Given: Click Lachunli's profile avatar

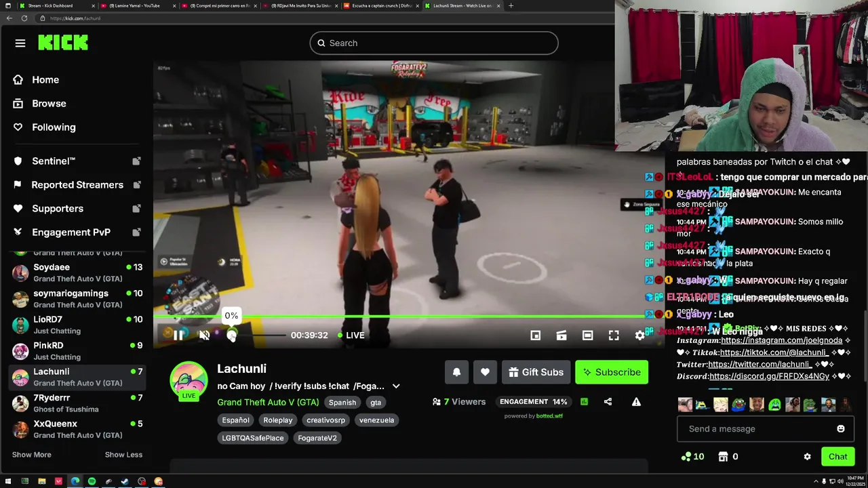Looking at the screenshot, I should (189, 380).
